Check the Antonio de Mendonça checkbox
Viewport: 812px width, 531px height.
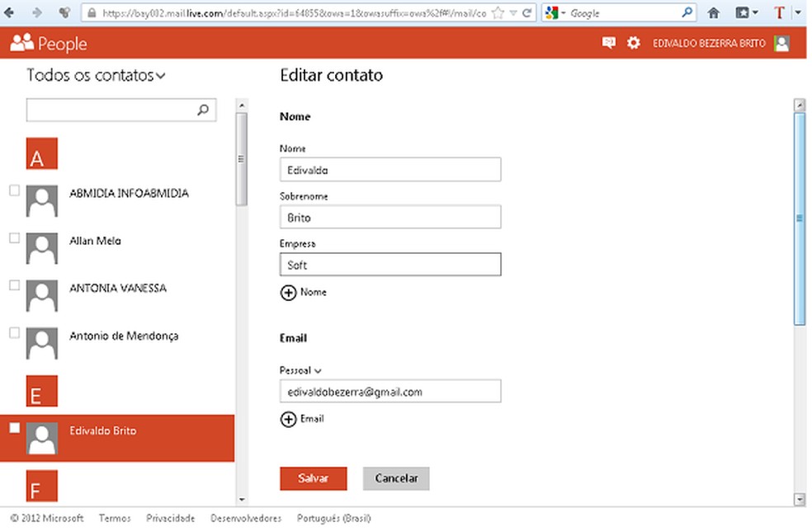[15, 333]
